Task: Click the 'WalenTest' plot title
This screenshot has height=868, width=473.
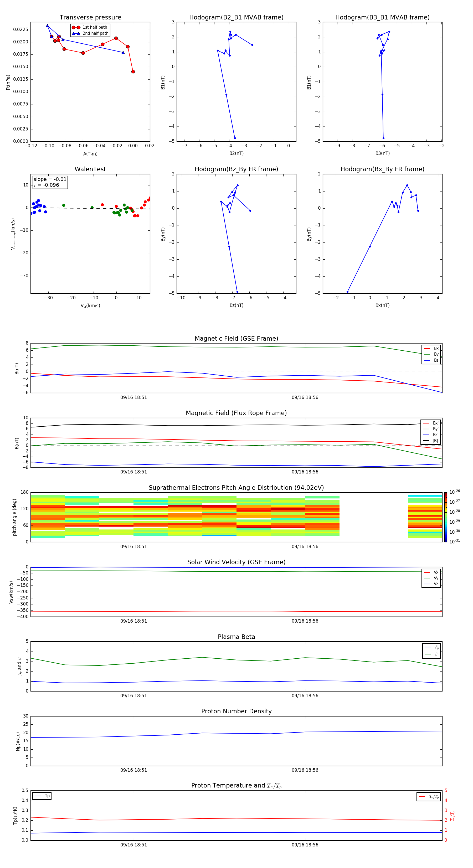Action: 90,169
